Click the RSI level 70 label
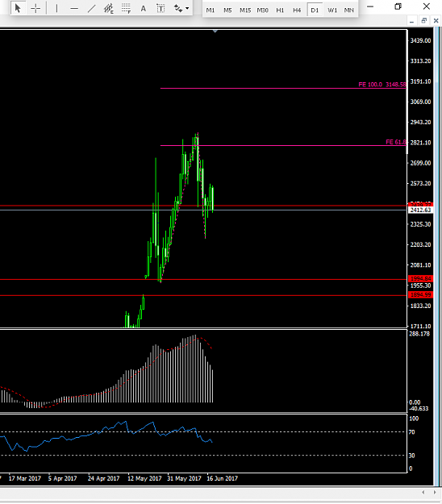 tap(411, 432)
